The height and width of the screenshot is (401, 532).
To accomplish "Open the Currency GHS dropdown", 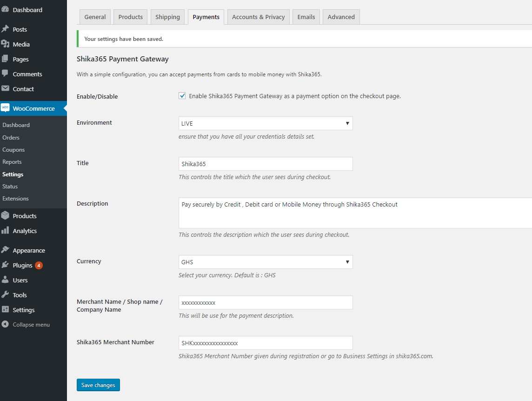I will tap(266, 262).
